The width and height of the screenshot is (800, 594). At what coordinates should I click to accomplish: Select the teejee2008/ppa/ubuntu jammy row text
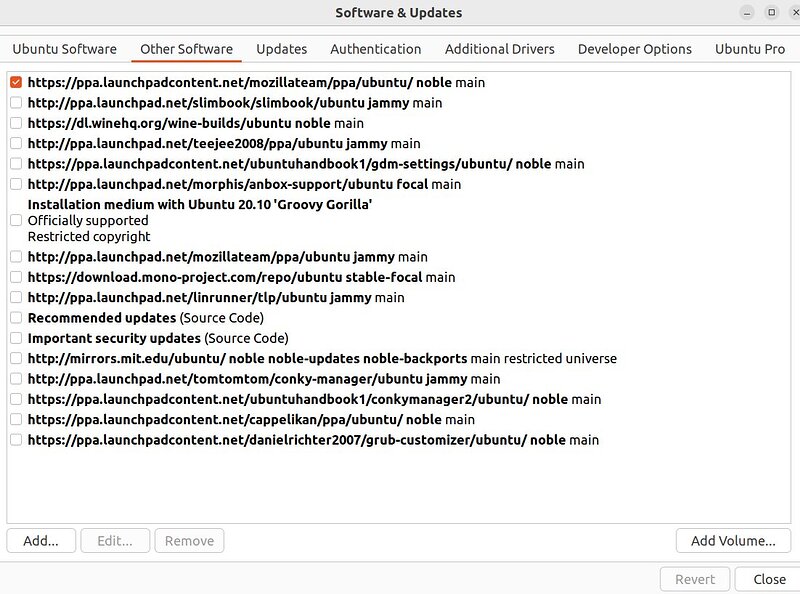pyautogui.click(x=224, y=143)
